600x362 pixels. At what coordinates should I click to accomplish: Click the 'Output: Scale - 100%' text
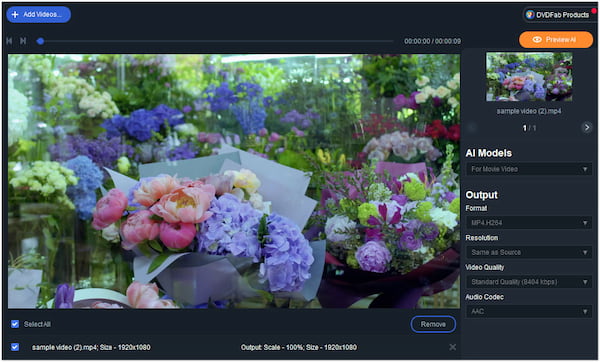pos(271,347)
